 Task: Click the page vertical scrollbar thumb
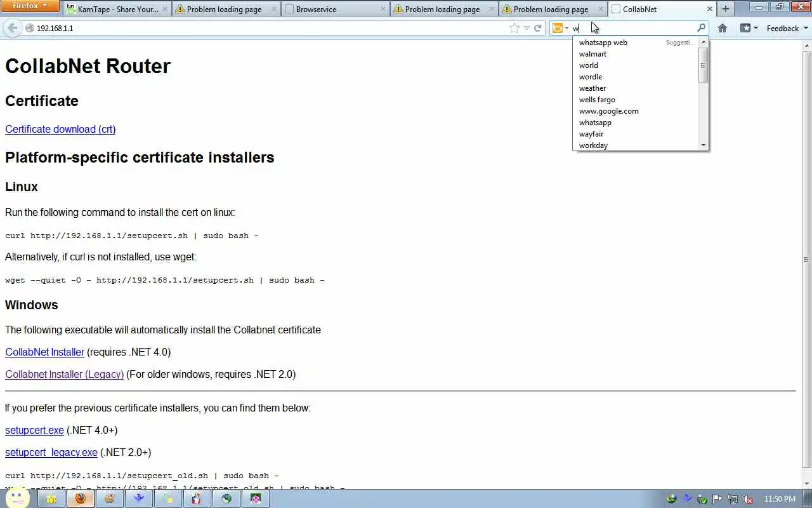coord(806,259)
